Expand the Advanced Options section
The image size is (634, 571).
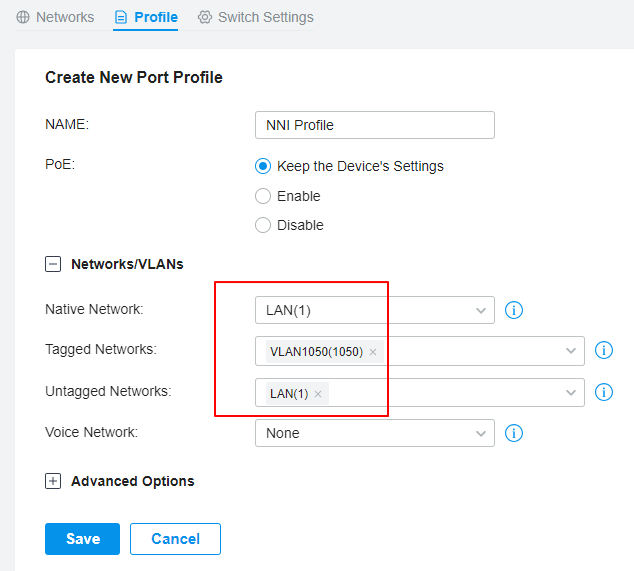[x=53, y=481]
